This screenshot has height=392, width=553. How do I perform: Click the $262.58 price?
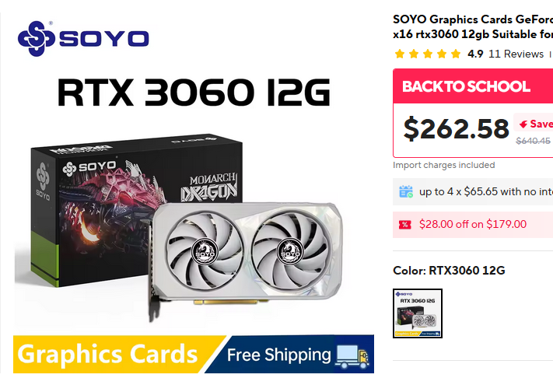click(457, 129)
